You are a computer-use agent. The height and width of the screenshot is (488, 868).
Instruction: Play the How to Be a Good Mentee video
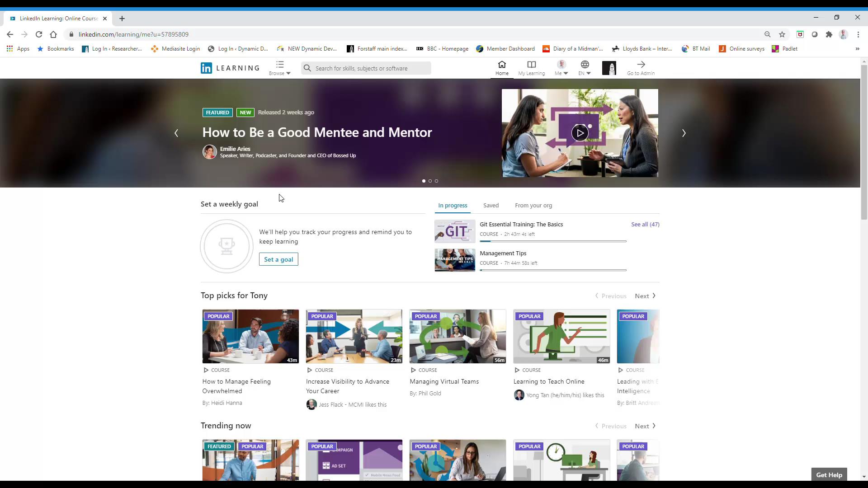point(580,133)
